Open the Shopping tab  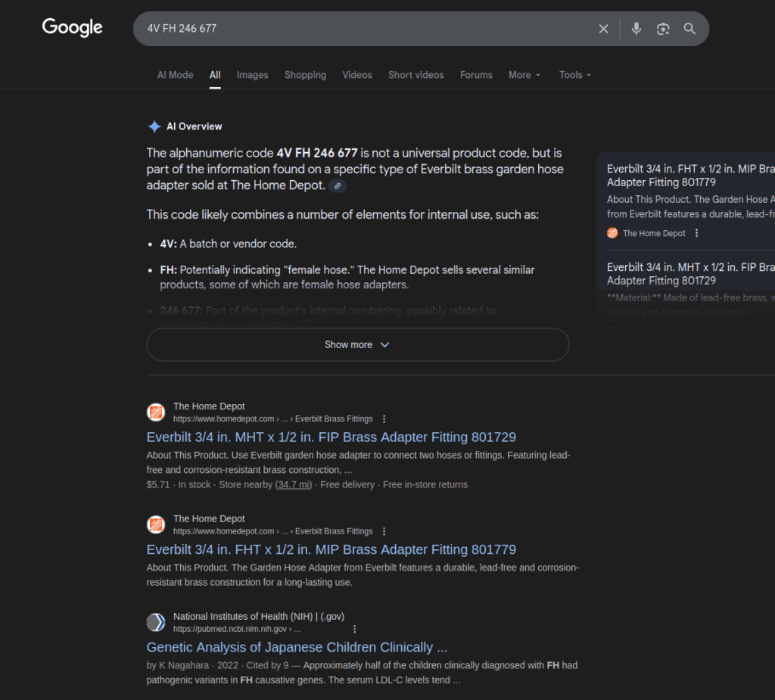pyautogui.click(x=306, y=75)
